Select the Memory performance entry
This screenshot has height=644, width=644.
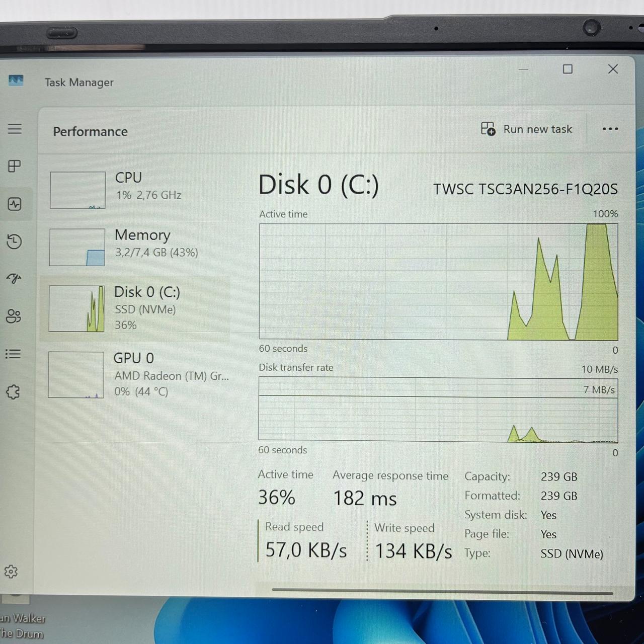[136, 248]
